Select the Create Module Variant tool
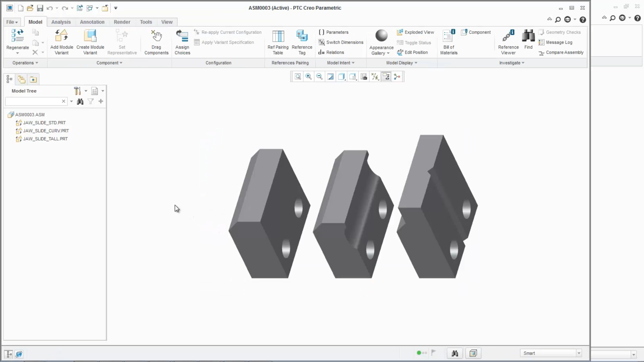The width and height of the screenshot is (644, 362). coord(90,42)
